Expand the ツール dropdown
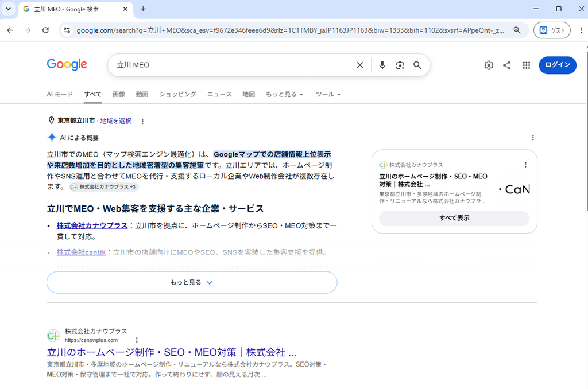The width and height of the screenshot is (588, 389). (328, 94)
